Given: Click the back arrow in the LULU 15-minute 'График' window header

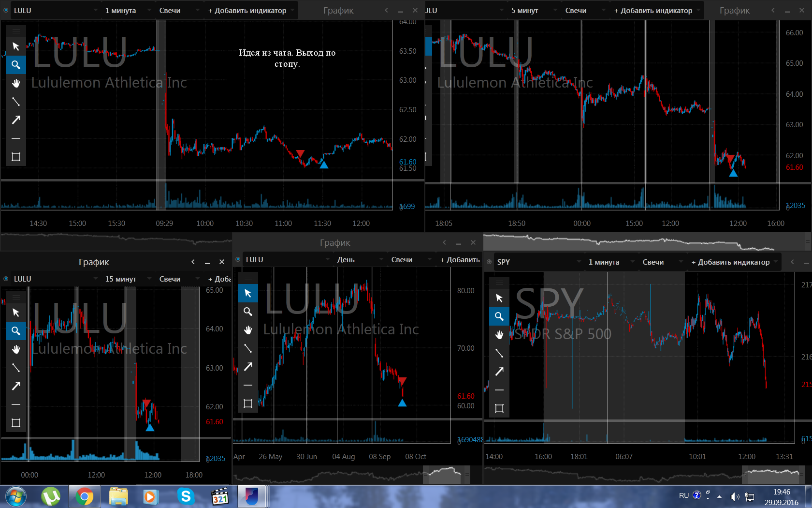Looking at the screenshot, I should 193,262.
